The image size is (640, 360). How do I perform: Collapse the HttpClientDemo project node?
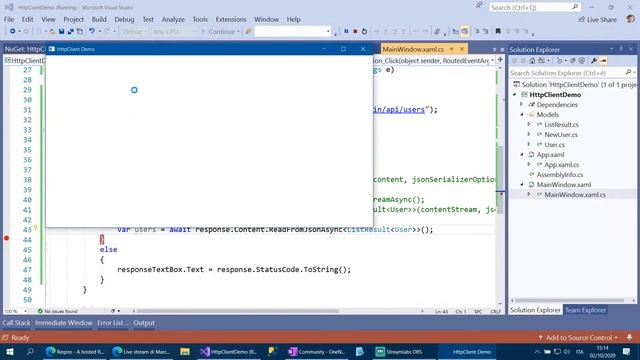pyautogui.click(x=515, y=95)
